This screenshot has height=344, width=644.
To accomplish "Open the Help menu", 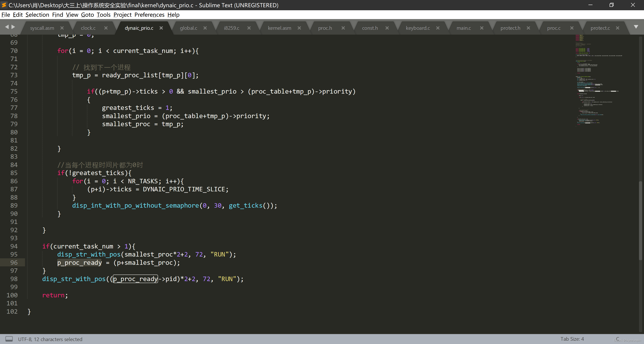I will tap(173, 15).
